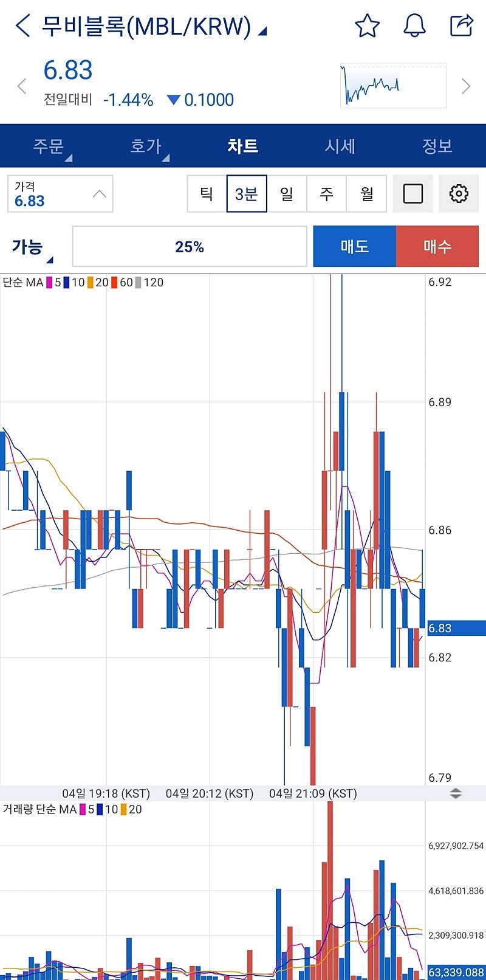486x980 pixels.
Task: Tap the 6.86 price axis label
Action: tap(440, 530)
